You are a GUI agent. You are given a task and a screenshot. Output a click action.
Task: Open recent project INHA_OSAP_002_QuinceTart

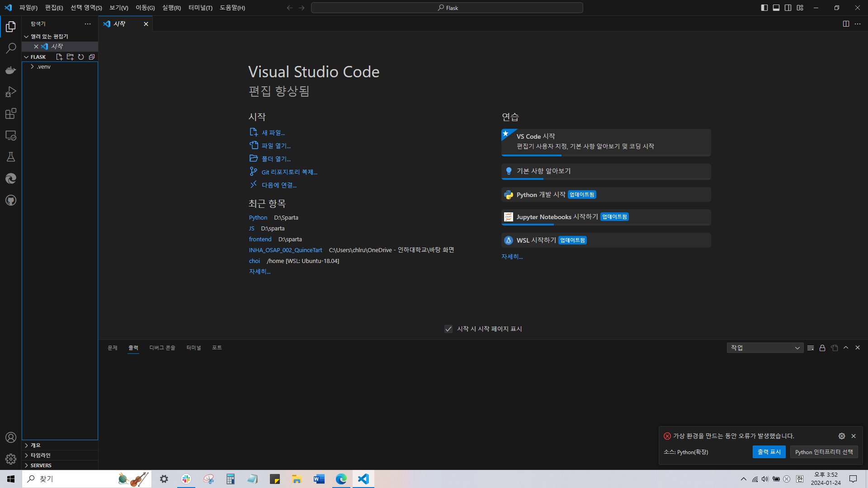coord(285,250)
